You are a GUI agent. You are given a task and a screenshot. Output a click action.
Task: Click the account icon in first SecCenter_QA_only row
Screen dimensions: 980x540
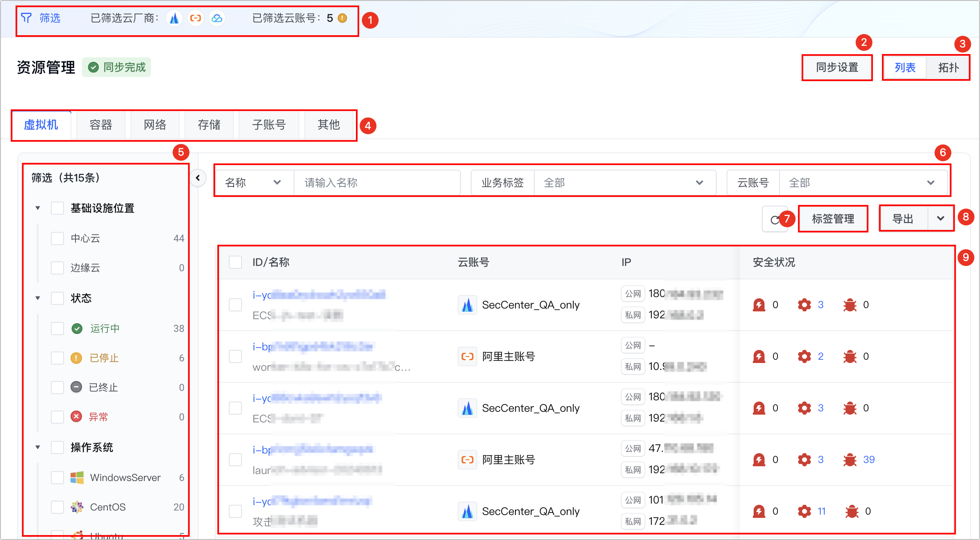(467, 305)
